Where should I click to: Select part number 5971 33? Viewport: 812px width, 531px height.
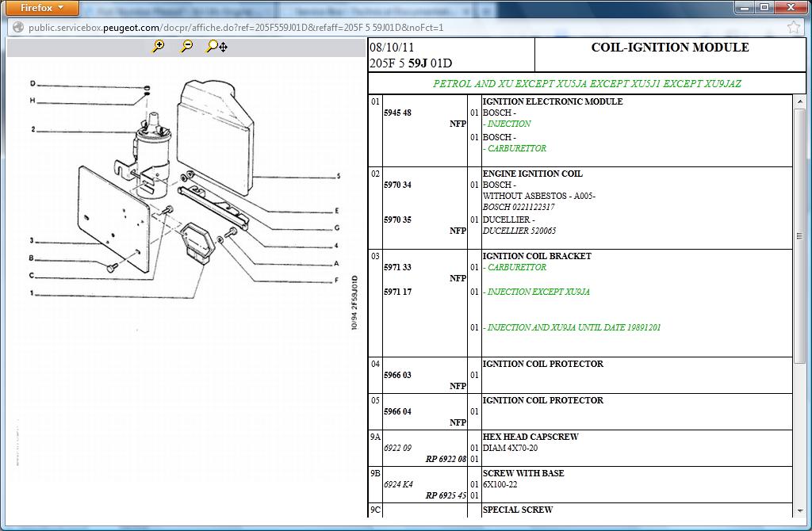coord(397,268)
